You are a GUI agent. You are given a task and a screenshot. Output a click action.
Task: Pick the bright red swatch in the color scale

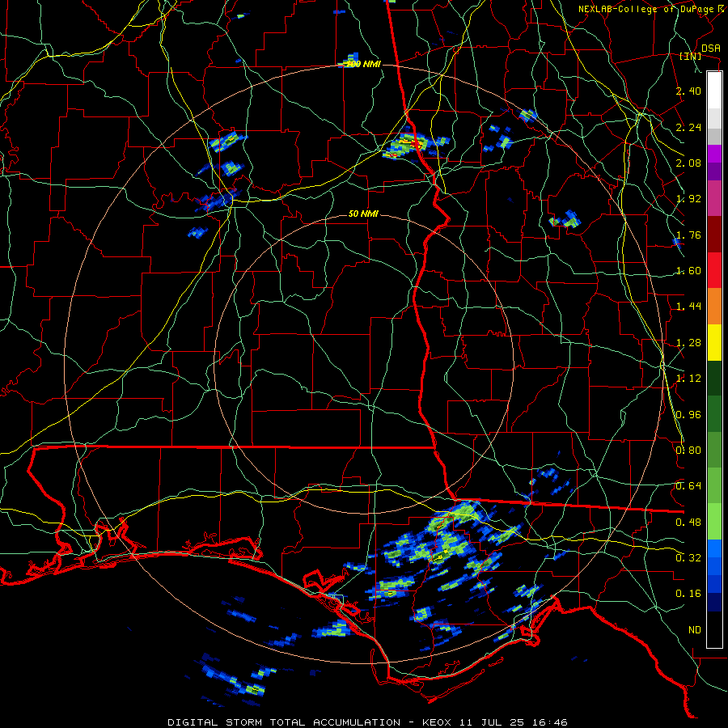point(714,271)
